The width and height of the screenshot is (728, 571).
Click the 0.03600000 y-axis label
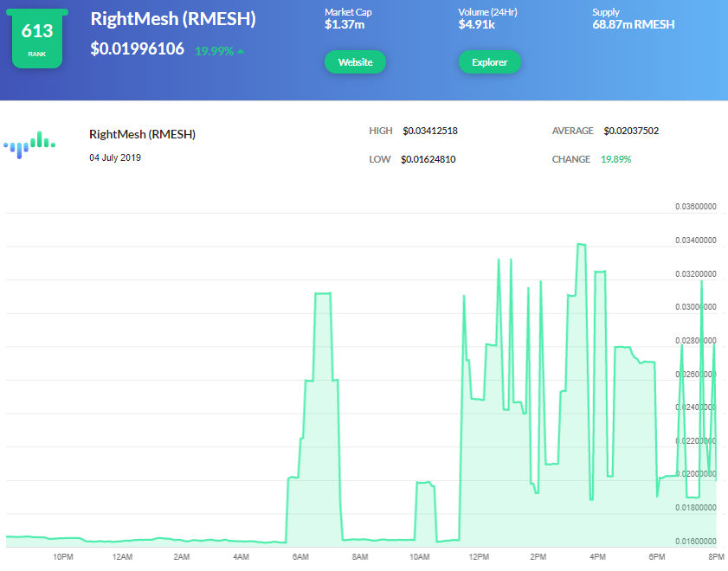(x=695, y=207)
